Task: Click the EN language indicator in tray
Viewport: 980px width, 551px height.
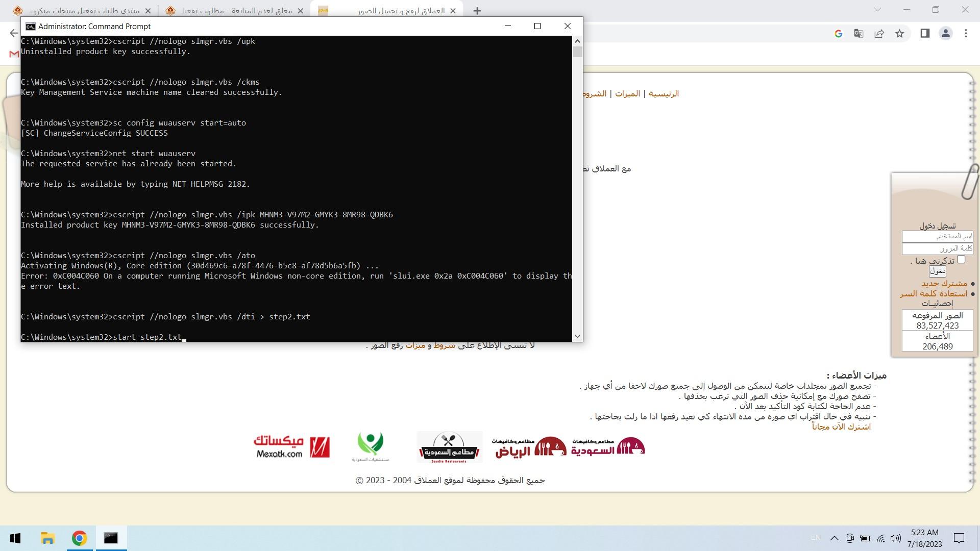Action: tap(816, 537)
